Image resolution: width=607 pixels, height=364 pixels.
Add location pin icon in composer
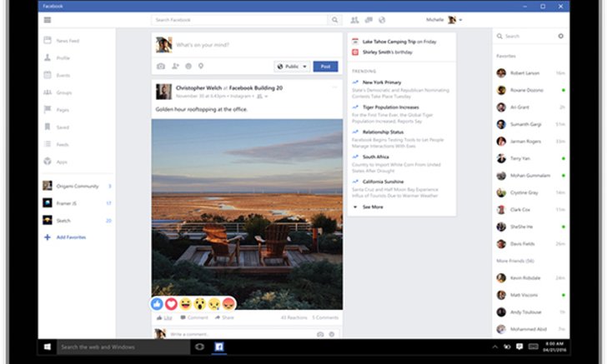pyautogui.click(x=201, y=66)
